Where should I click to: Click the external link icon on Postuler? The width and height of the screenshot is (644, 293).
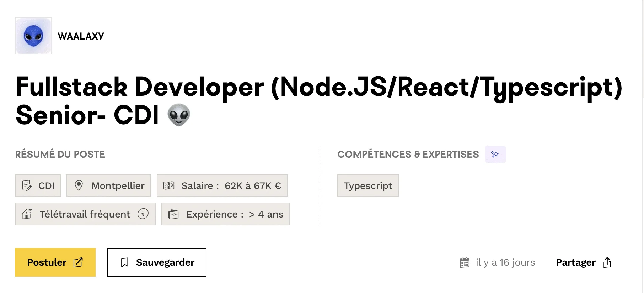point(78,262)
